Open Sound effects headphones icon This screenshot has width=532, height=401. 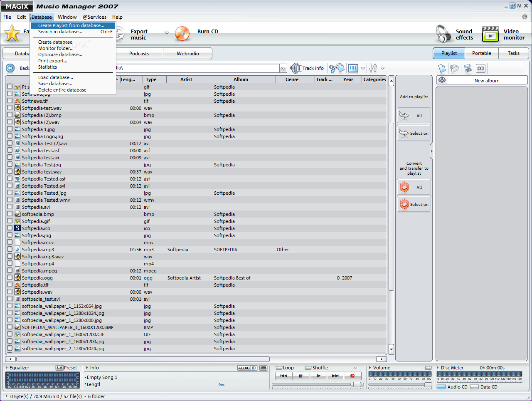click(x=443, y=34)
